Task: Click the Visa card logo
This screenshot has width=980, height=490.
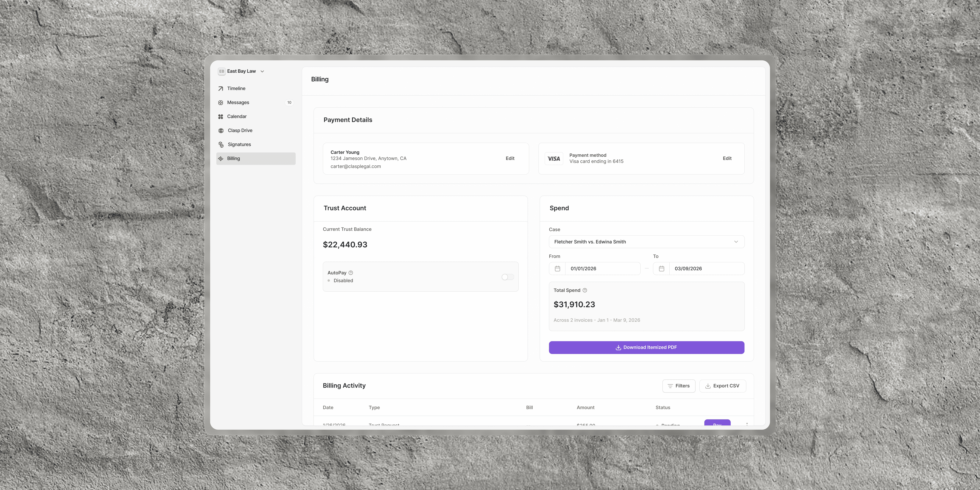Action: (x=554, y=159)
